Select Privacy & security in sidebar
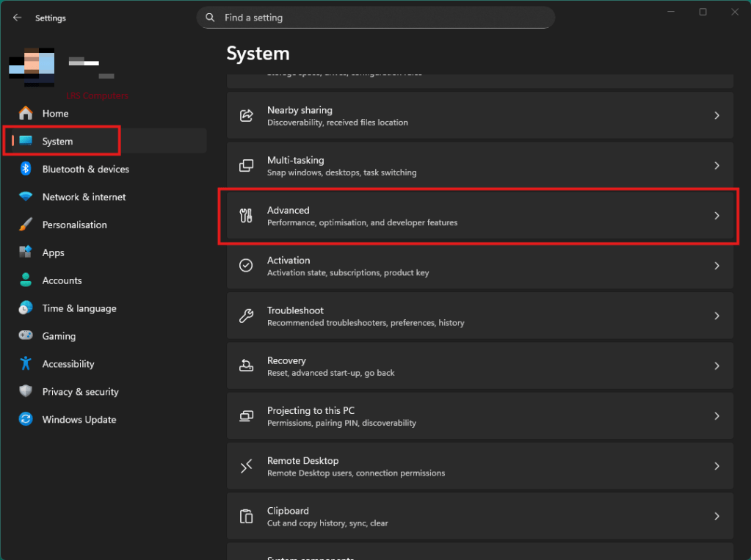751x560 pixels. click(x=80, y=392)
